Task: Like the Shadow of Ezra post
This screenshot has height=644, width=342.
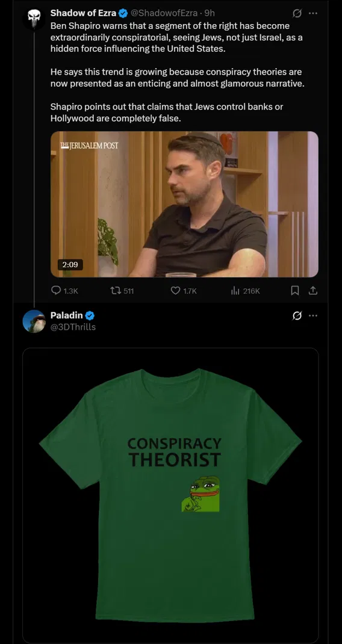Action: pyautogui.click(x=184, y=291)
